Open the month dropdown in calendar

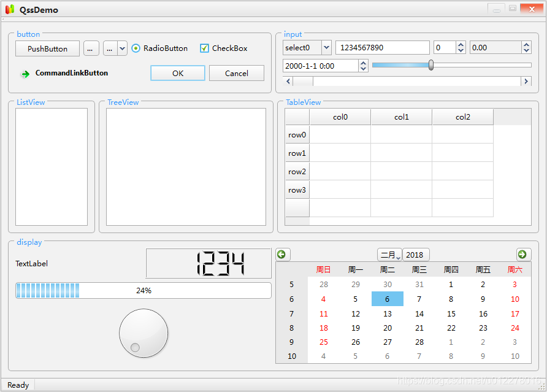389,255
